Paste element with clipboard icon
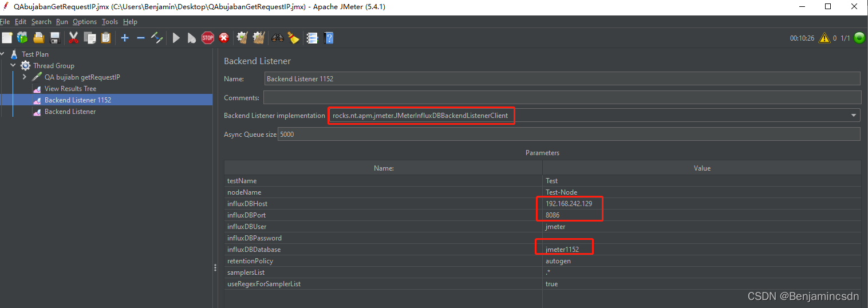Image resolution: width=868 pixels, height=308 pixels. 106,38
